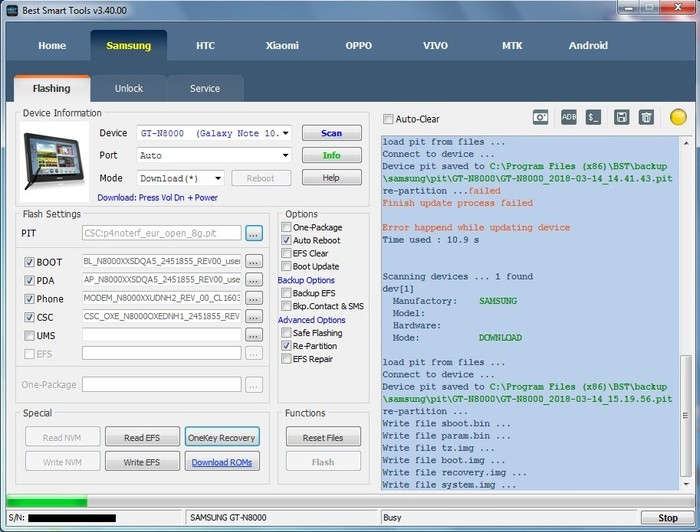Disable the Re-Partition checkbox
The image size is (700, 532).
pyautogui.click(x=286, y=346)
